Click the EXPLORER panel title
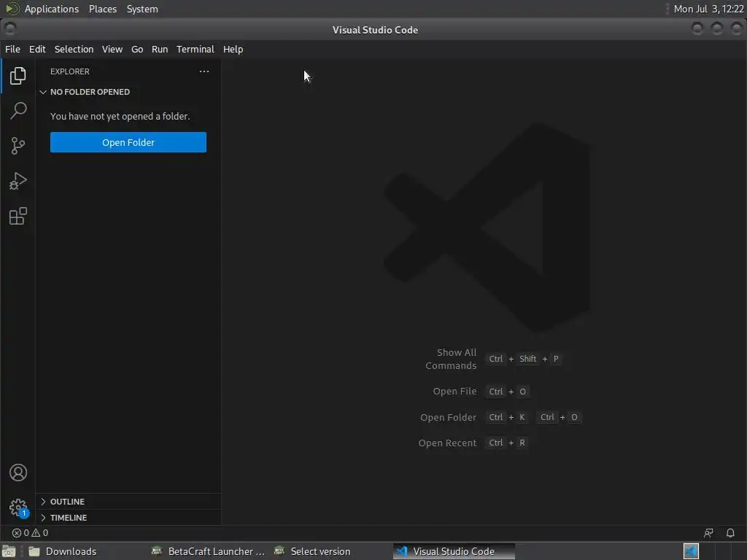This screenshot has width=747, height=560. pyautogui.click(x=69, y=71)
